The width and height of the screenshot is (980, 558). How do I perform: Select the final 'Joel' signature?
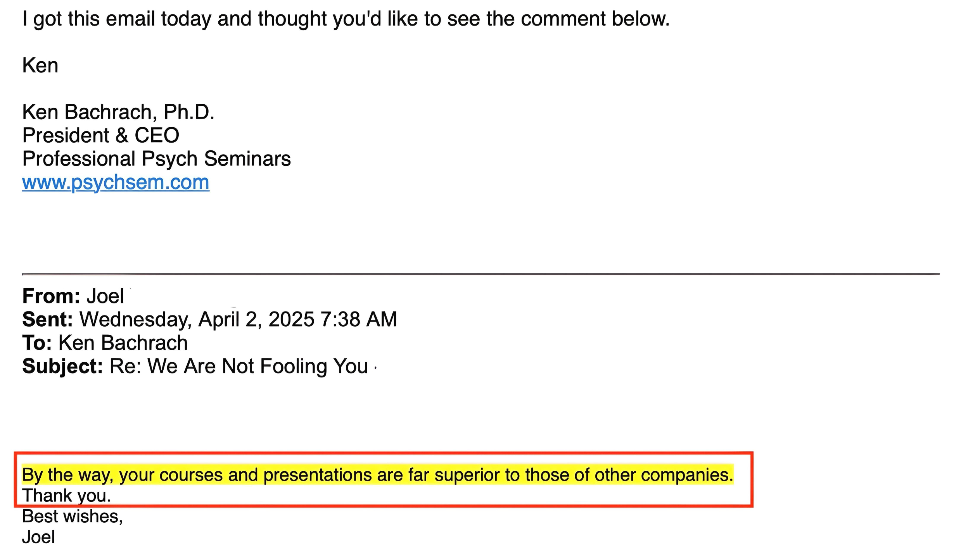coord(38,537)
